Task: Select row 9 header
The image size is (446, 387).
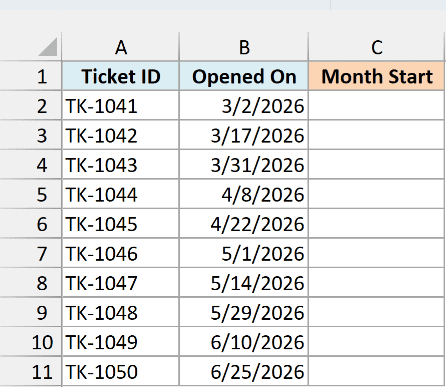Action: click(31, 312)
